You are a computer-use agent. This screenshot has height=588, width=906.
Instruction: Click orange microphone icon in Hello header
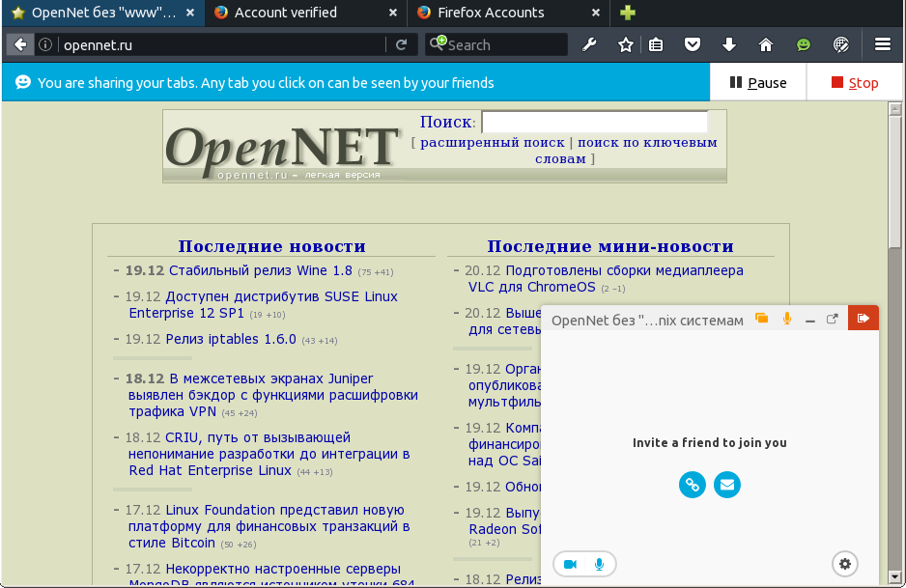pos(787,319)
